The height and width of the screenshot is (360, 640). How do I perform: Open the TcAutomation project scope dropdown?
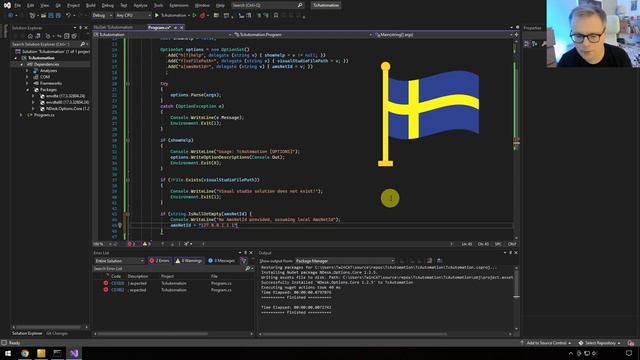click(163, 35)
